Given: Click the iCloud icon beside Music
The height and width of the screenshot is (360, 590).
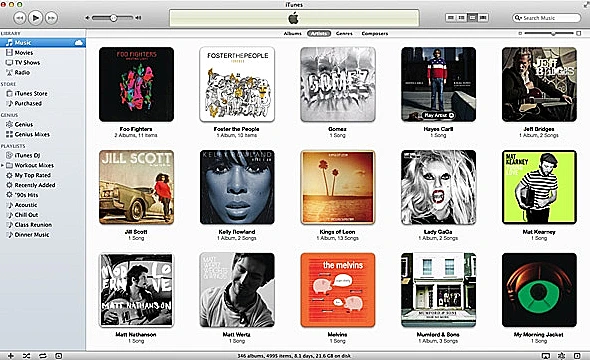Looking at the screenshot, I should point(79,43).
